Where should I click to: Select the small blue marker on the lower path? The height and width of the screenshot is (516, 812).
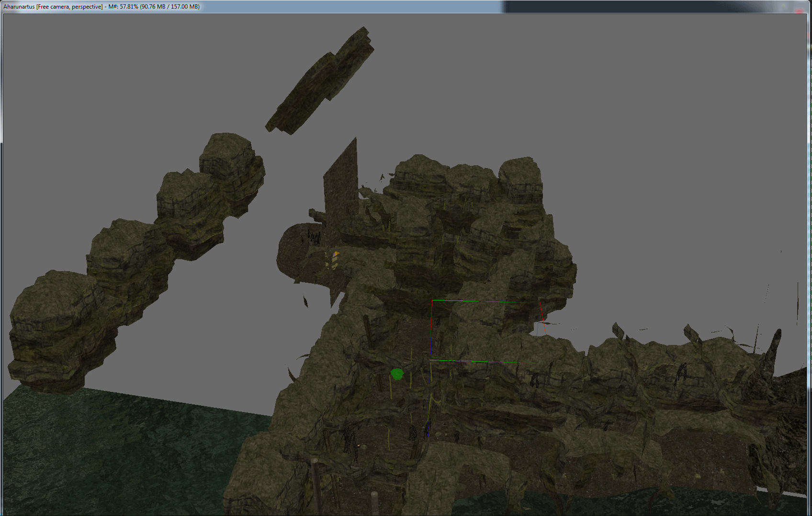[x=427, y=429]
